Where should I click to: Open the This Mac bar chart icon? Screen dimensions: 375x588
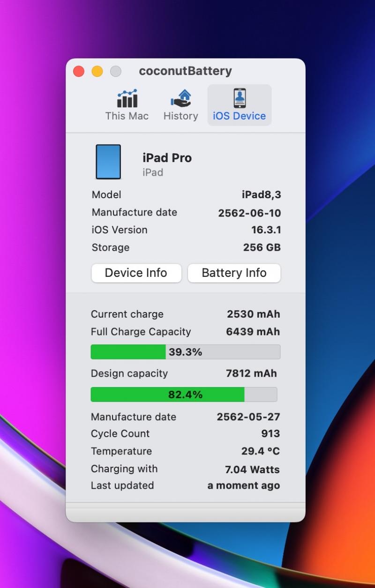click(x=127, y=98)
